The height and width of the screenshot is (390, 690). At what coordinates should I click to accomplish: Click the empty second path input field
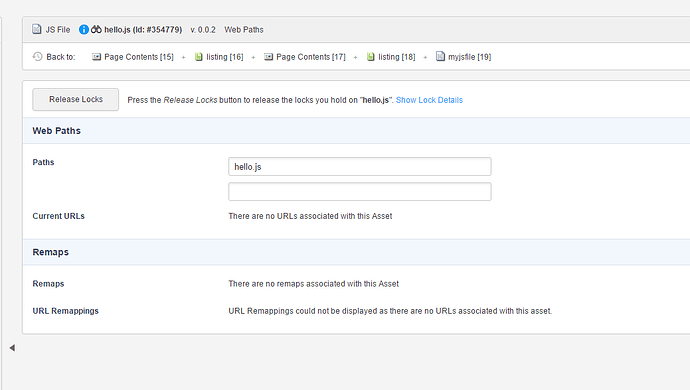[x=360, y=192]
